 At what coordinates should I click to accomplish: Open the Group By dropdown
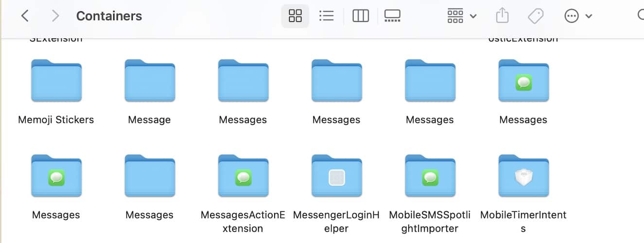click(x=461, y=16)
